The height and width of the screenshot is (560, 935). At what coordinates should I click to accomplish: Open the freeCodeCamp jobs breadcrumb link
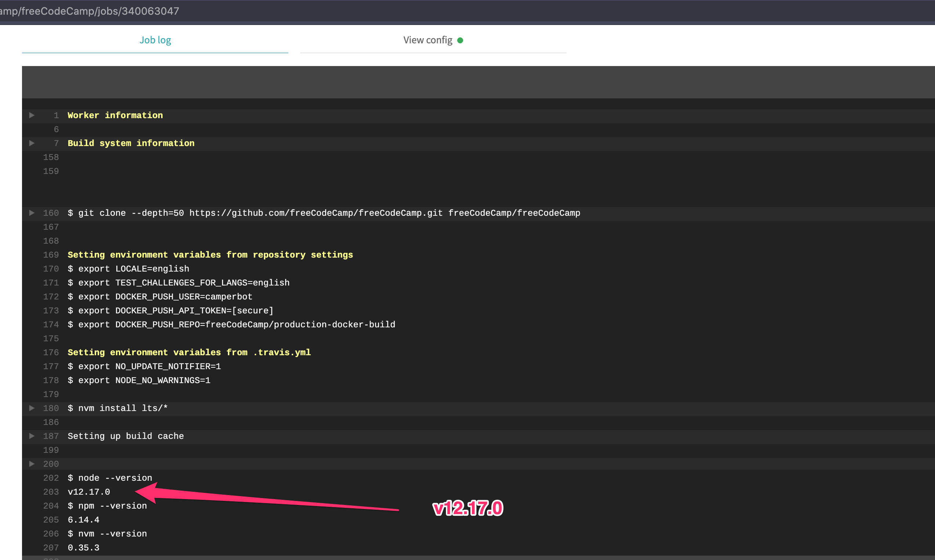coord(90,11)
